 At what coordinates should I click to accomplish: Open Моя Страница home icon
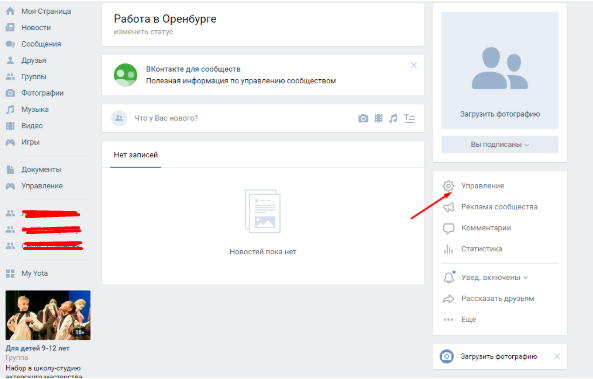(x=10, y=11)
